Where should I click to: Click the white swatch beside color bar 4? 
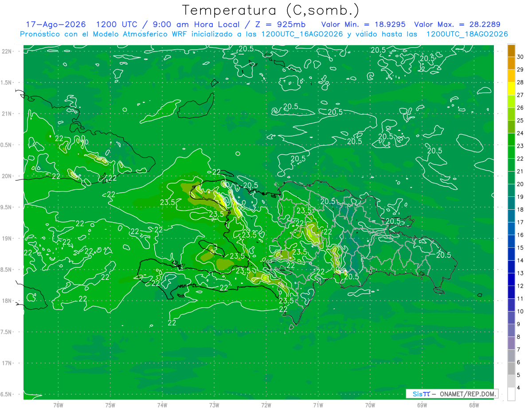pos(511,394)
